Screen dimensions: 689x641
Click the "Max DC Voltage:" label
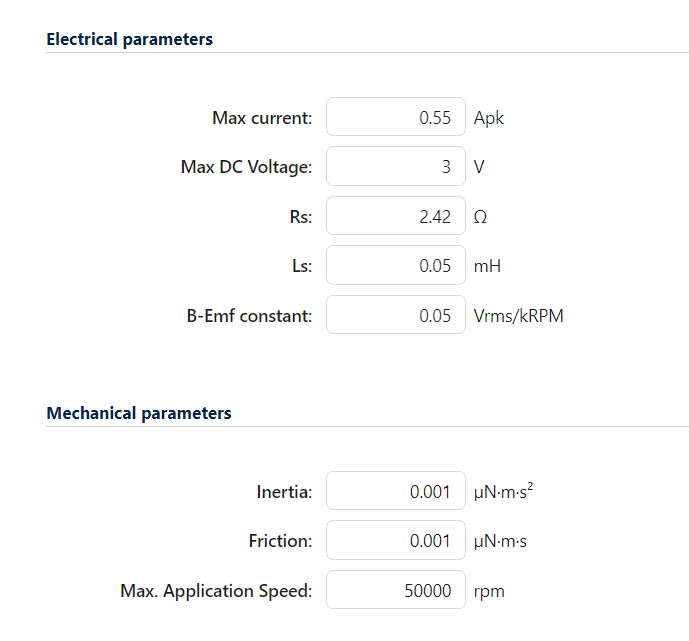click(246, 167)
